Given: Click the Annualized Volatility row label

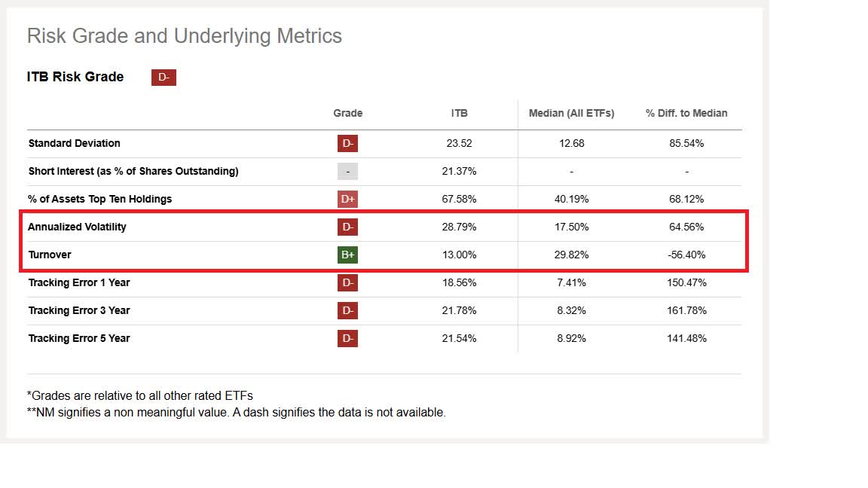Looking at the screenshot, I should pos(77,227).
